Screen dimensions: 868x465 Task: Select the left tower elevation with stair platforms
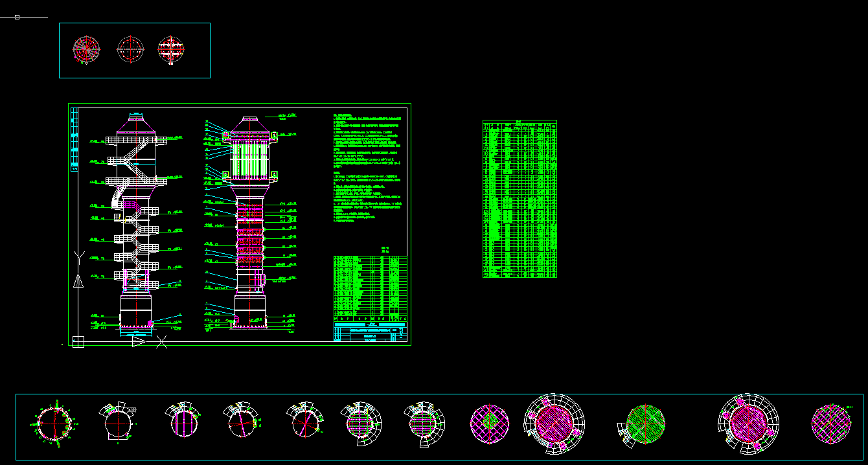[x=135, y=224]
